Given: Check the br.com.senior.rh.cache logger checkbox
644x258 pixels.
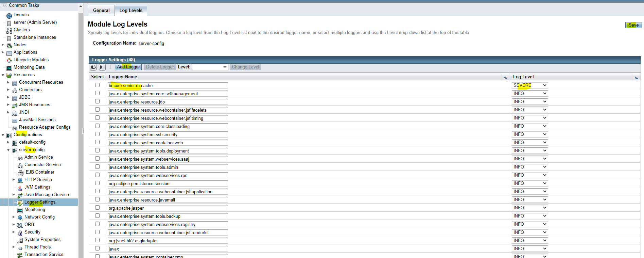Looking at the screenshot, I should tap(98, 85).
